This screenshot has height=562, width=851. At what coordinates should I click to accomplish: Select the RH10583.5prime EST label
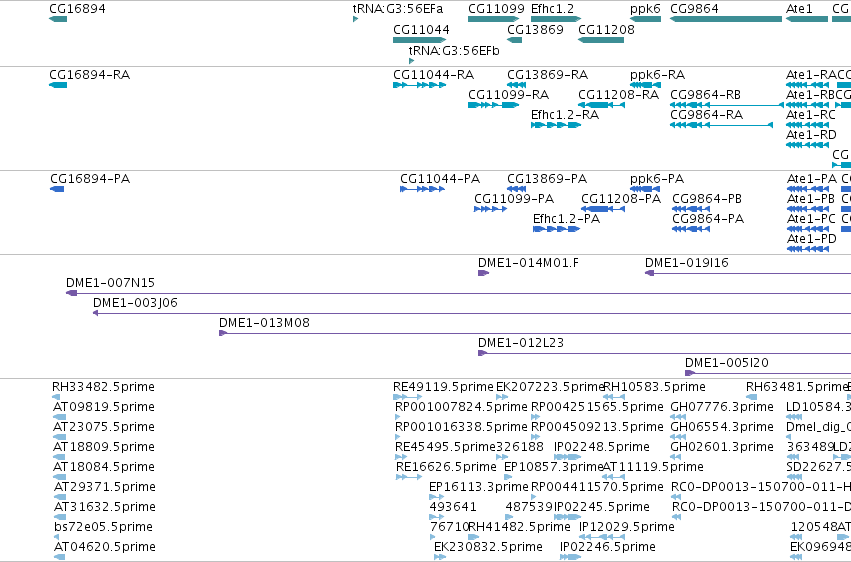654,387
